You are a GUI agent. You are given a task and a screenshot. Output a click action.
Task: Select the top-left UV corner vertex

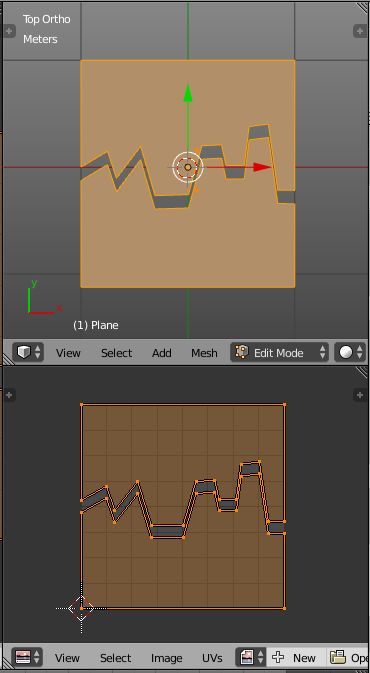tap(82, 404)
